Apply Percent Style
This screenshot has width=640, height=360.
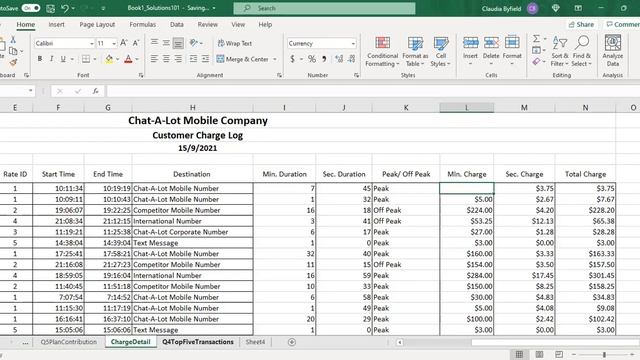pyautogui.click(x=312, y=59)
